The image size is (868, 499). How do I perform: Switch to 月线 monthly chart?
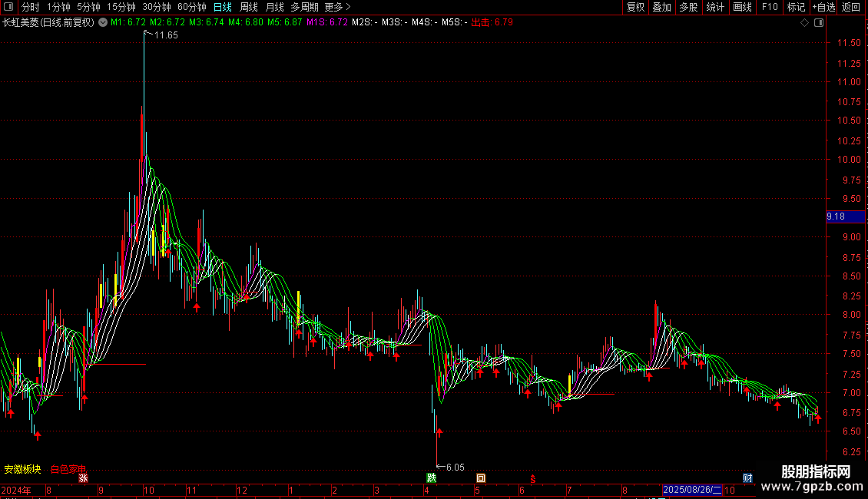(274, 7)
